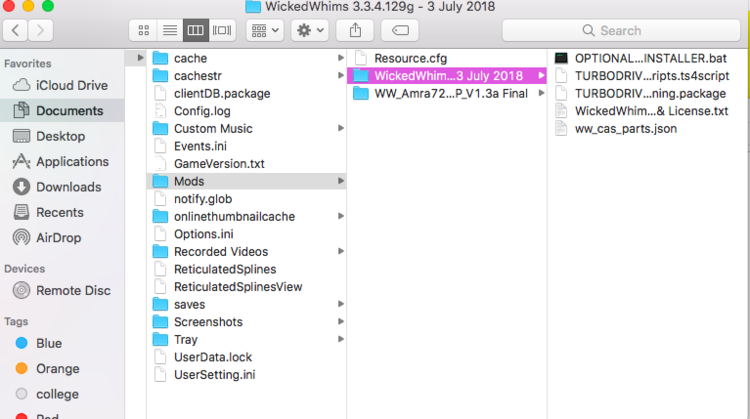This screenshot has height=419, width=750.
Task: Select the clientDB.package file
Action: [x=247, y=94]
